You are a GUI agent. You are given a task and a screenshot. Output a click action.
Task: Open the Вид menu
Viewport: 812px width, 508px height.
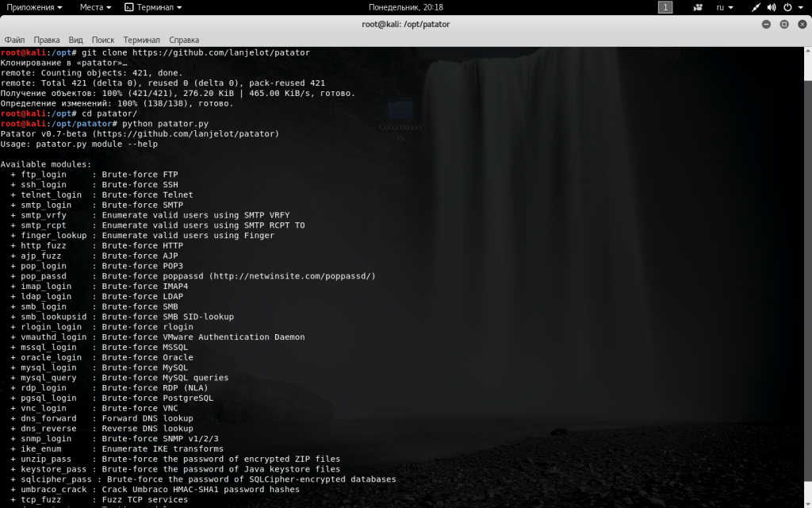(x=75, y=40)
